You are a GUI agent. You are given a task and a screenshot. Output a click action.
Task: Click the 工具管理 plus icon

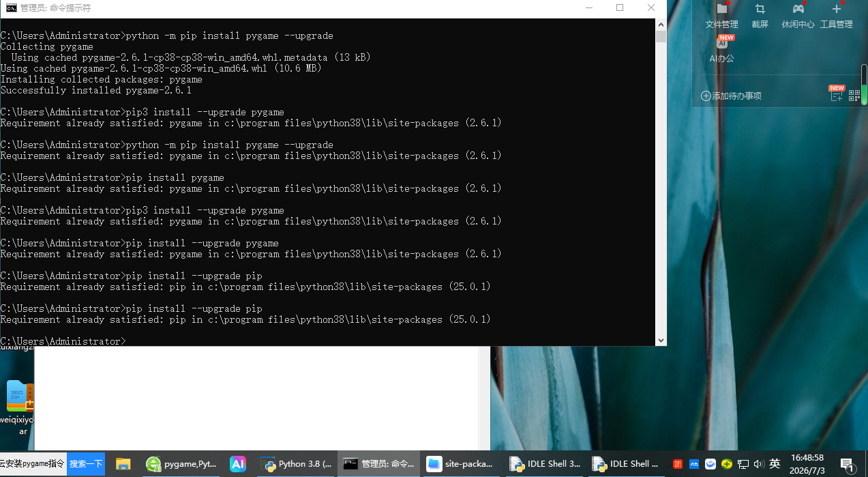[x=837, y=9]
